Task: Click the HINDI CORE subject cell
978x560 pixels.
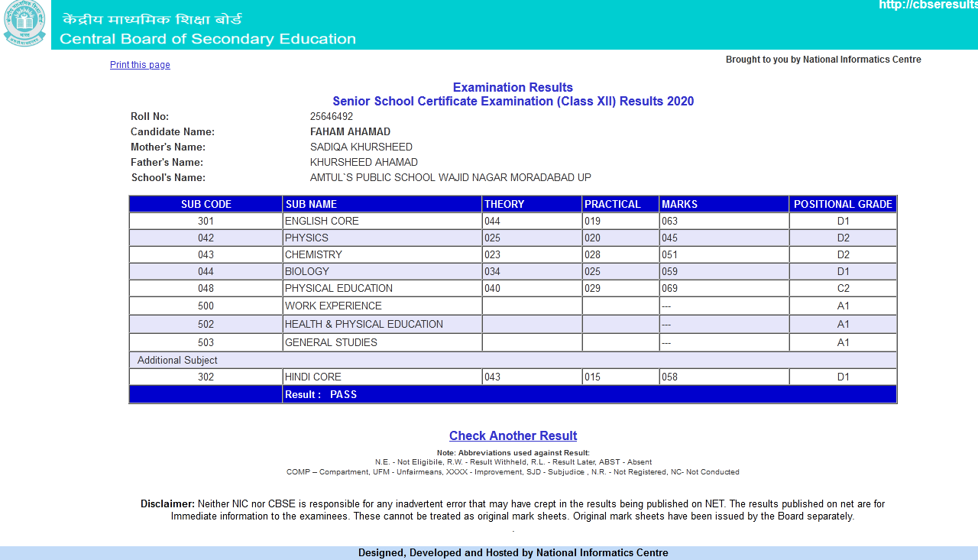Action: pos(382,377)
